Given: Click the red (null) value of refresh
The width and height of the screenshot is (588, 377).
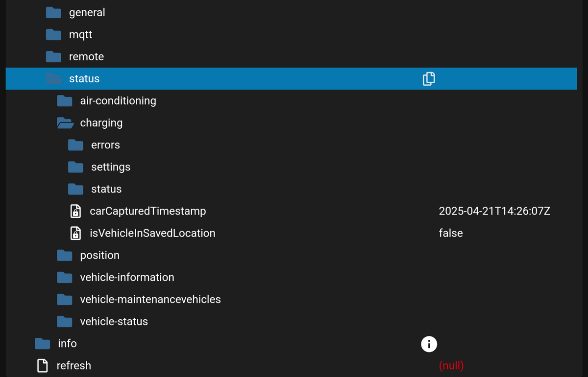Looking at the screenshot, I should (x=451, y=366).
